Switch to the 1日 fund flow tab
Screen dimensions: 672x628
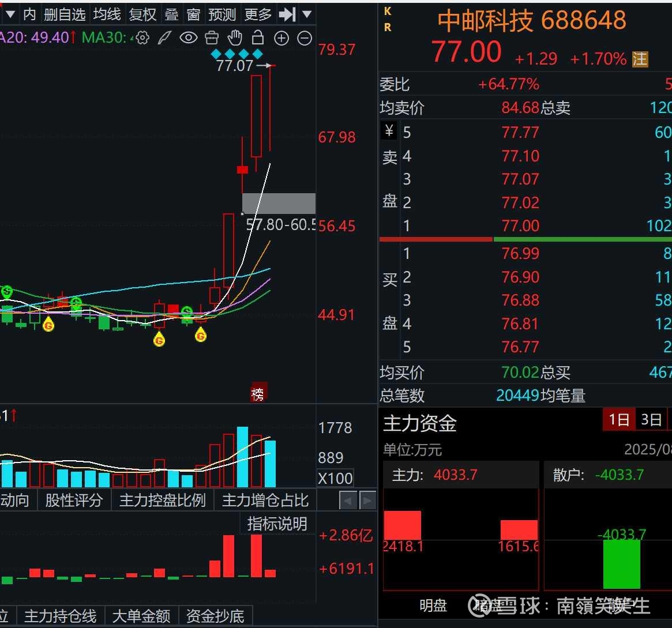click(619, 419)
